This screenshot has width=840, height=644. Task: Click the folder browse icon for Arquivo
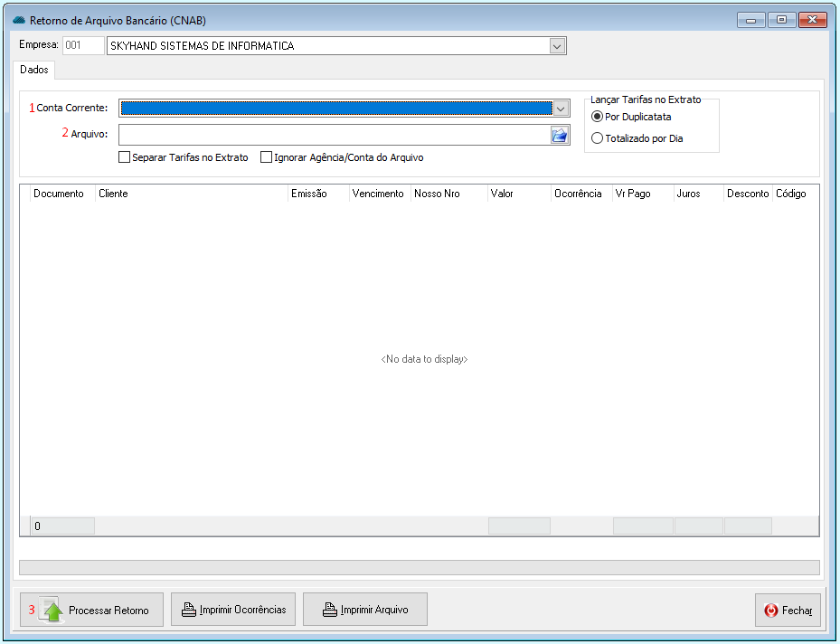pos(559,135)
